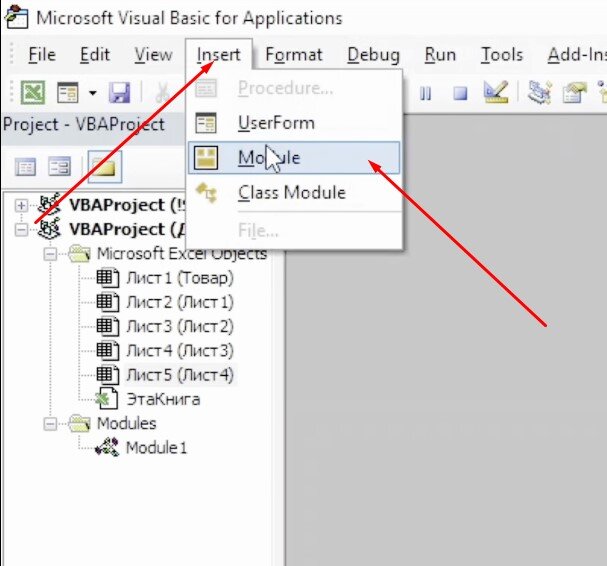
Task: Click View Object icon in Project pane
Action: [60, 167]
